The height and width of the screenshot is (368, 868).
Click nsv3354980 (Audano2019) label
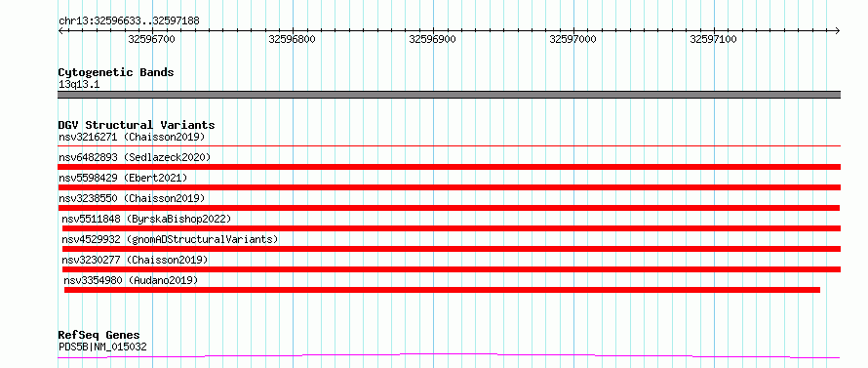click(x=131, y=280)
